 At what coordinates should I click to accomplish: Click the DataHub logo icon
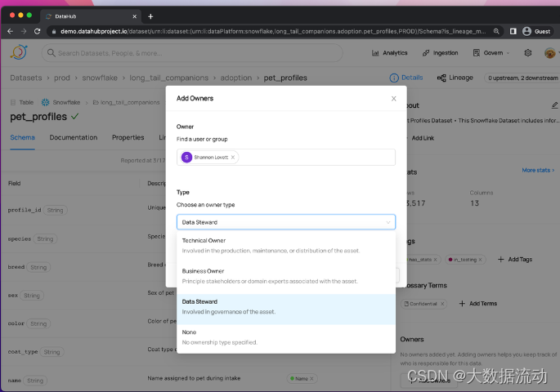pyautogui.click(x=19, y=52)
